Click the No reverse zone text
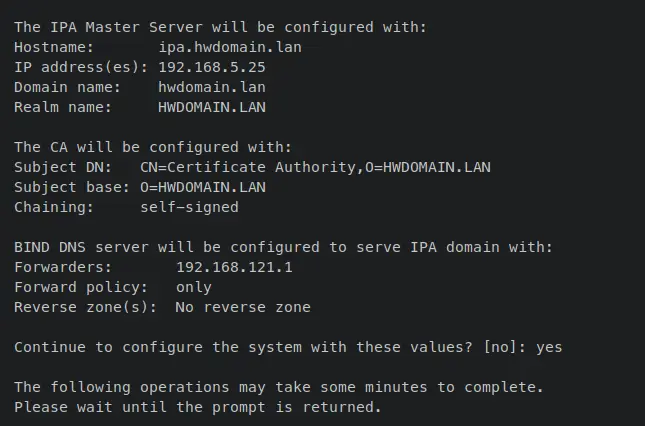This screenshot has height=426, width=645. pos(243,307)
